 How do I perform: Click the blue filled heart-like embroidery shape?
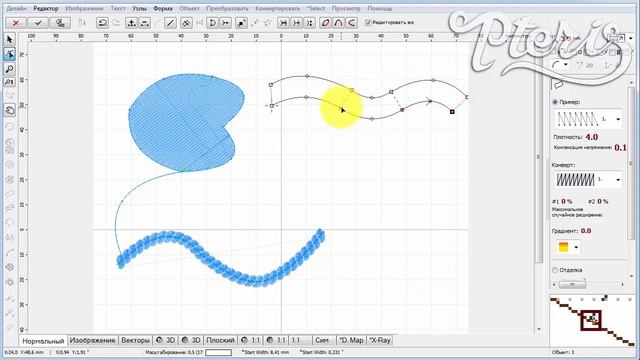[x=186, y=122]
